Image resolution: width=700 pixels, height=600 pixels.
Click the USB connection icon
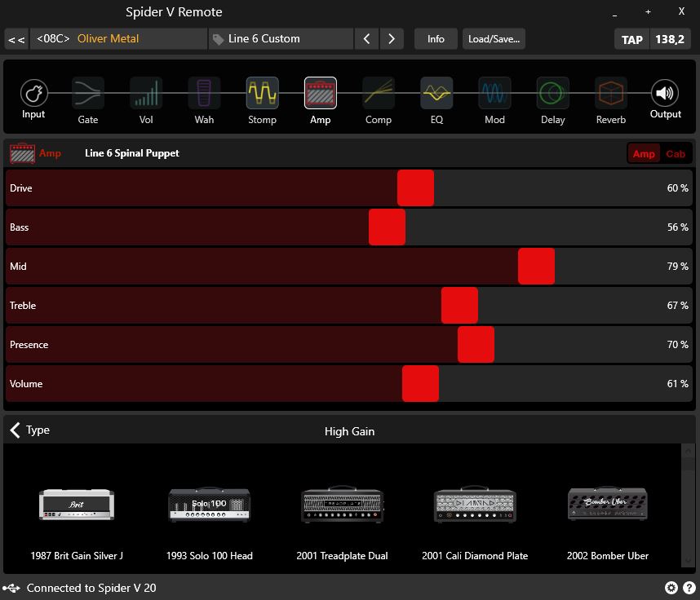click(11, 588)
